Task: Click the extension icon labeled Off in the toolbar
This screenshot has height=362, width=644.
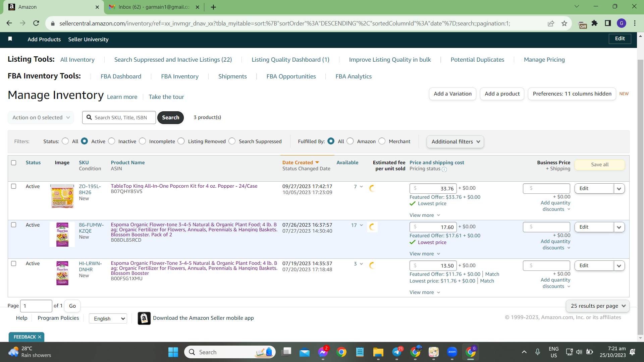Action: click(x=582, y=24)
